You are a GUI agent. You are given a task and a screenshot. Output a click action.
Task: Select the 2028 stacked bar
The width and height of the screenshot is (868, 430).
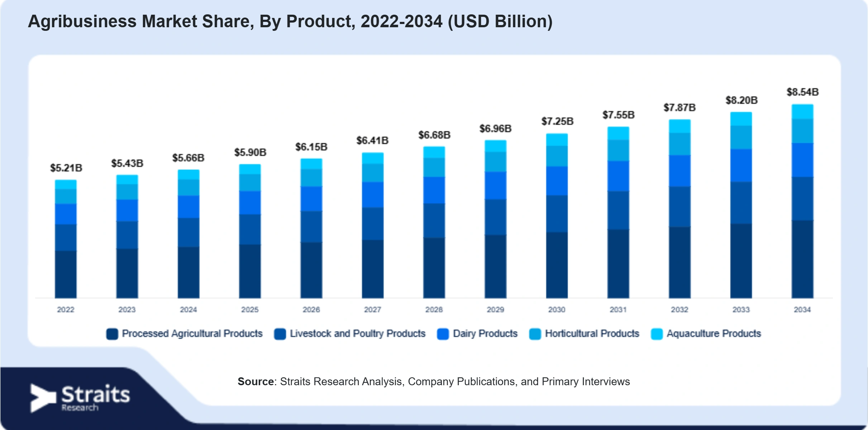(x=434, y=222)
